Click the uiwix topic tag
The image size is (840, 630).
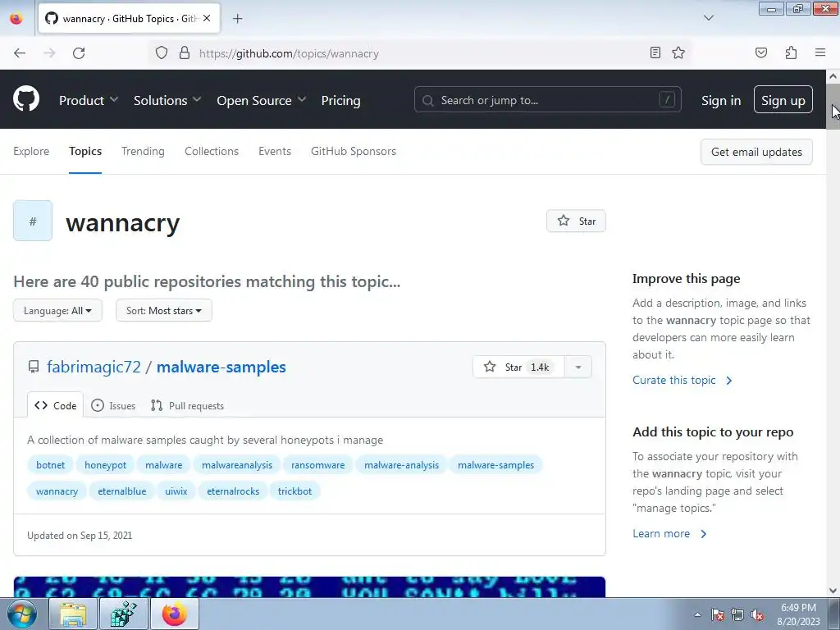tap(176, 491)
